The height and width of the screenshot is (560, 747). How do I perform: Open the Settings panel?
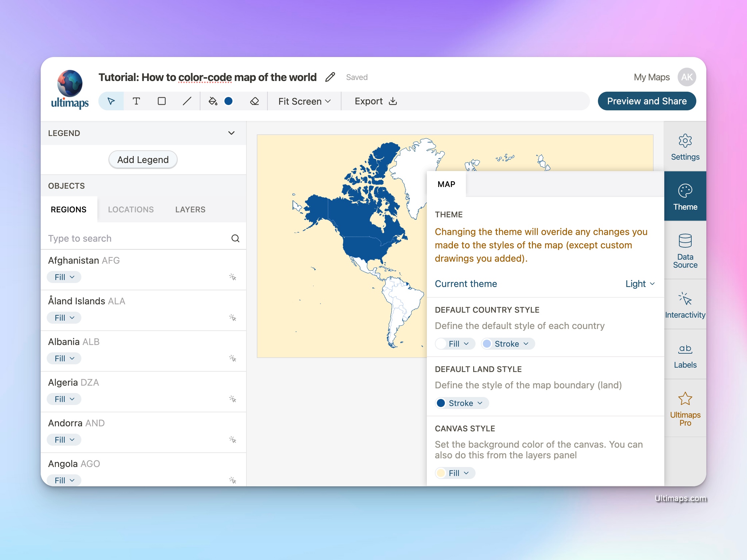point(685,147)
